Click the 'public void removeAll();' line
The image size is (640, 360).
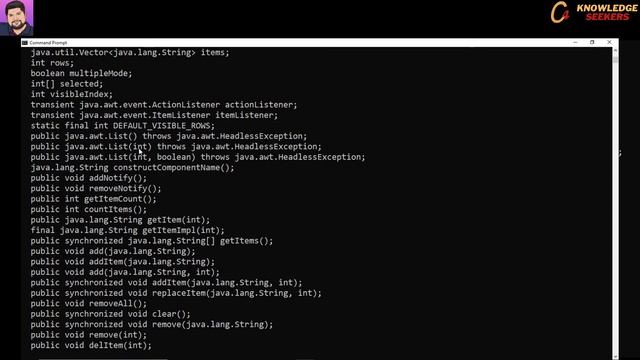point(89,304)
